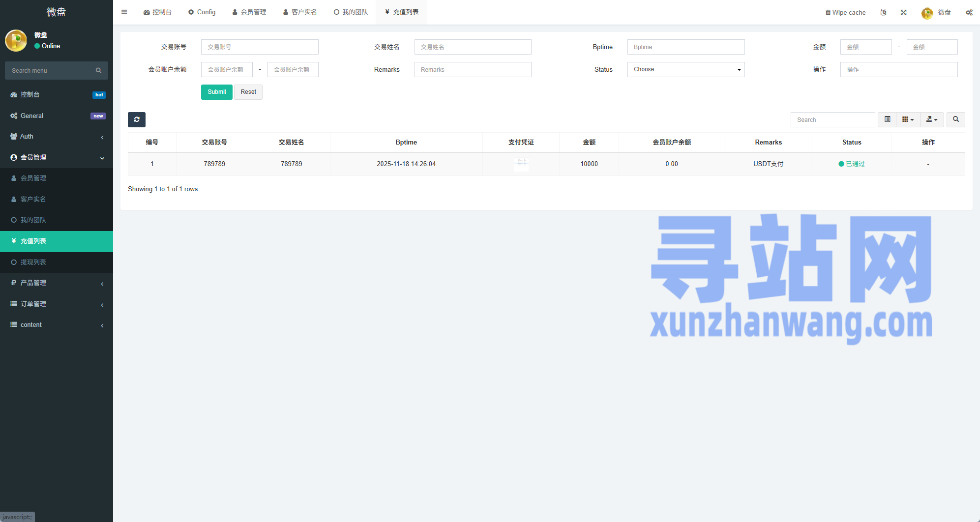980x522 pixels.
Task: Click the Reset button
Action: click(x=248, y=92)
